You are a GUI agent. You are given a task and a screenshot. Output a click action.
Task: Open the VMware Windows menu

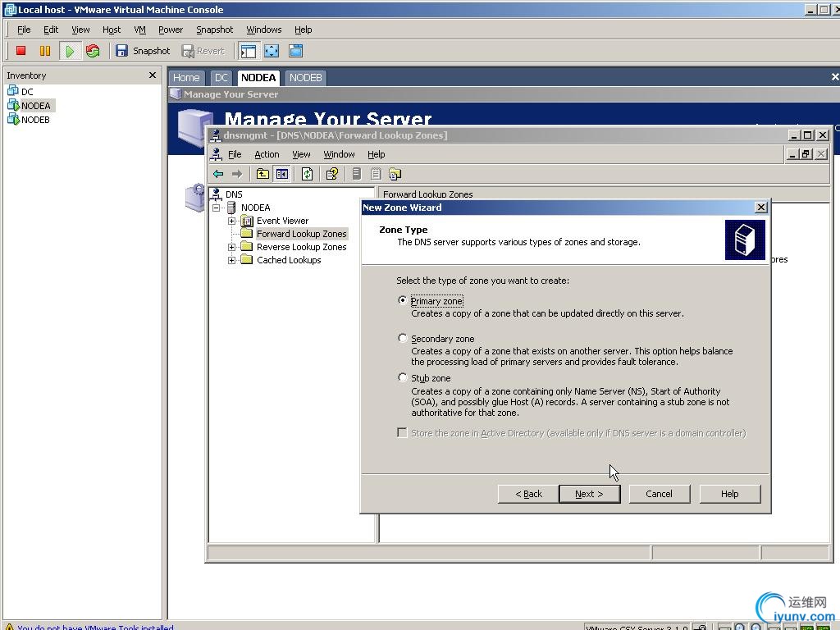pyautogui.click(x=263, y=30)
